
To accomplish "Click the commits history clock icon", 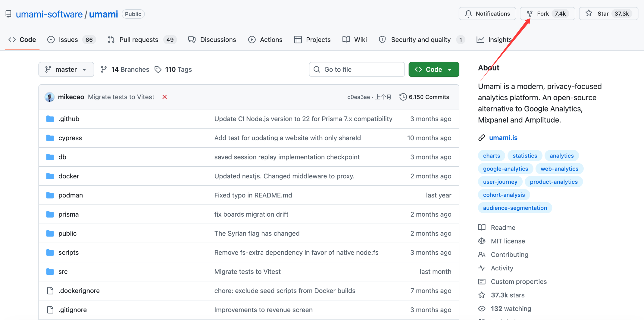I will tap(403, 97).
